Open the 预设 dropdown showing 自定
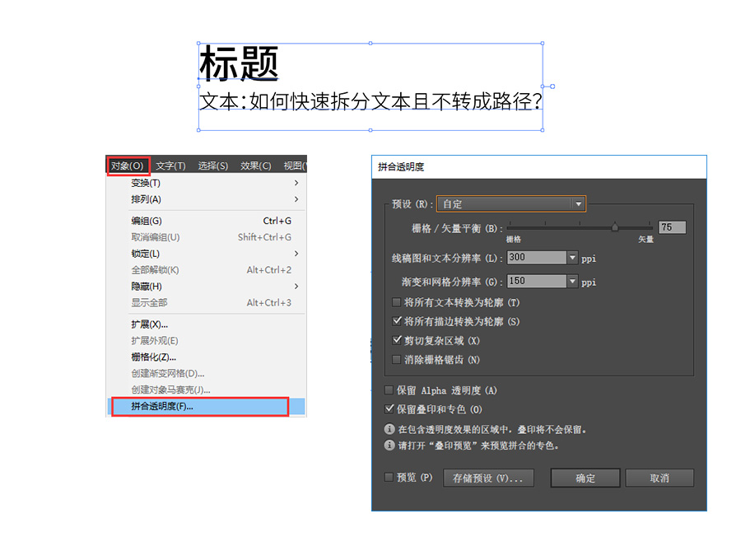This screenshot has width=741, height=560. 510,203
